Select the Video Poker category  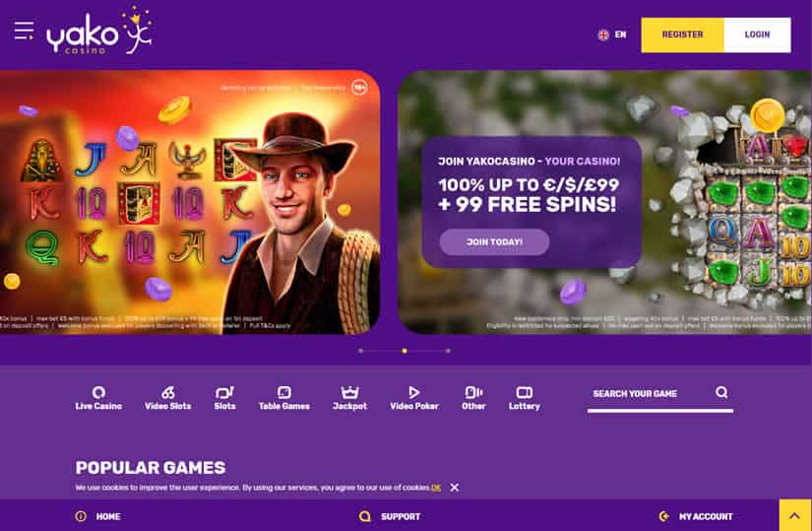[414, 398]
